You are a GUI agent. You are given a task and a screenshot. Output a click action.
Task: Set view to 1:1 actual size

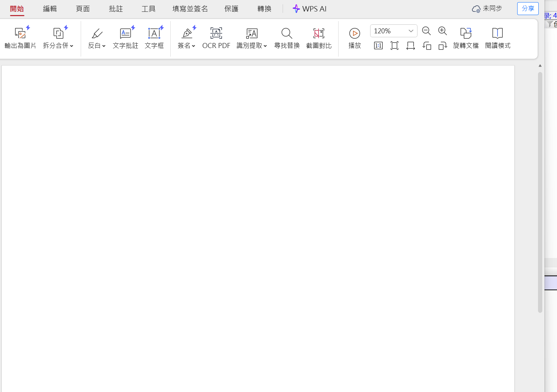[378, 46]
